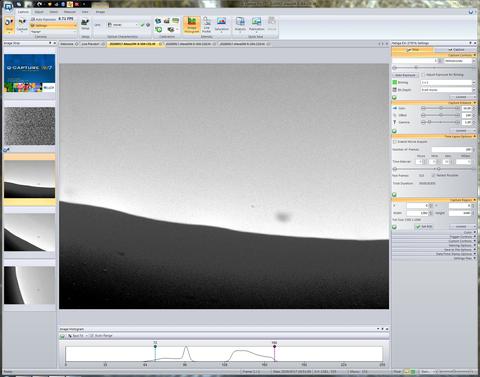
Task: Click the Best Fit button in histogram toolbar
Action: pos(76,336)
